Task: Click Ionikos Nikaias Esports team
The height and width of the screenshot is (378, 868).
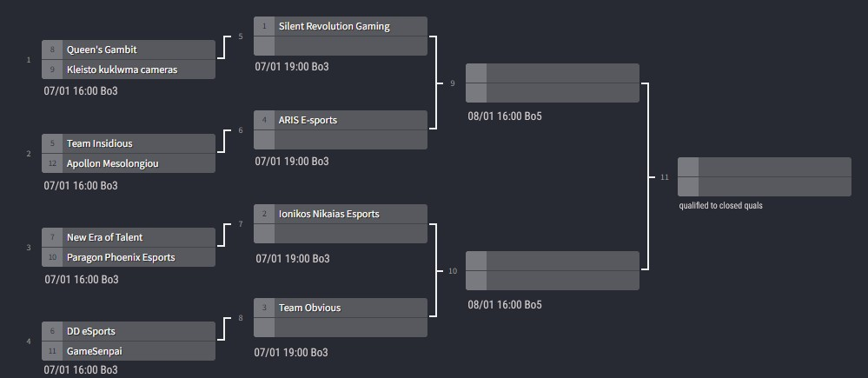Action: tap(341, 214)
